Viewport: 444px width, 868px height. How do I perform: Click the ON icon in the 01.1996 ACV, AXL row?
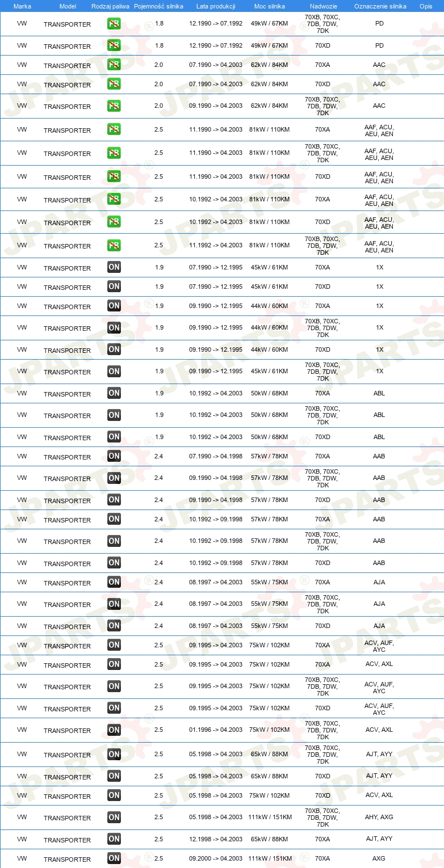pyautogui.click(x=114, y=730)
